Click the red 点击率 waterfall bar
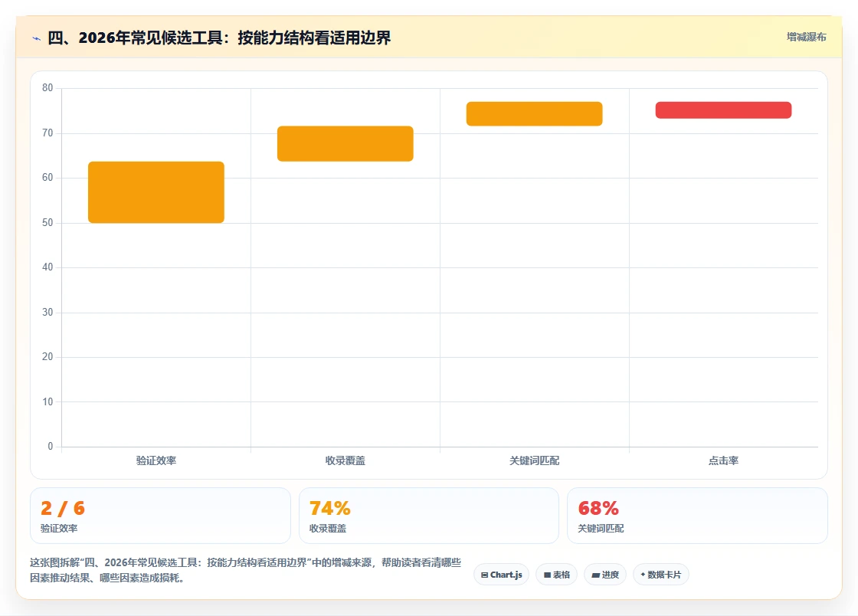The image size is (858, 616). (x=723, y=110)
